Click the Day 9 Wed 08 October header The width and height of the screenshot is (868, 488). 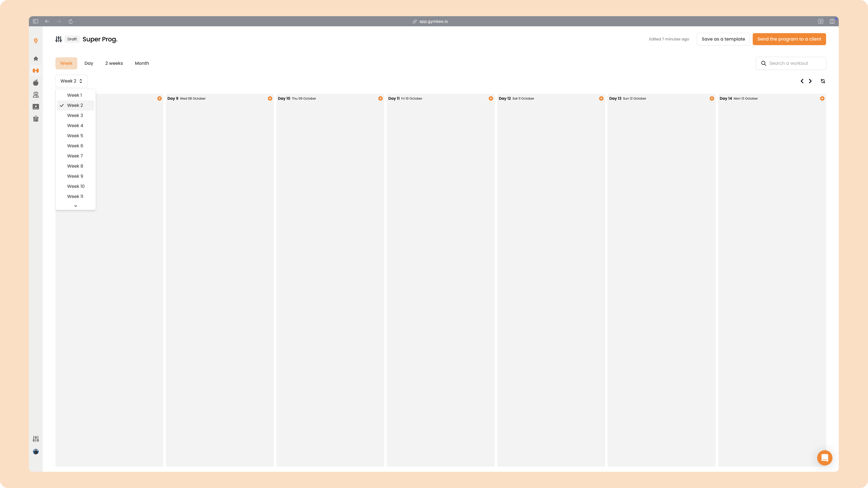coord(186,98)
